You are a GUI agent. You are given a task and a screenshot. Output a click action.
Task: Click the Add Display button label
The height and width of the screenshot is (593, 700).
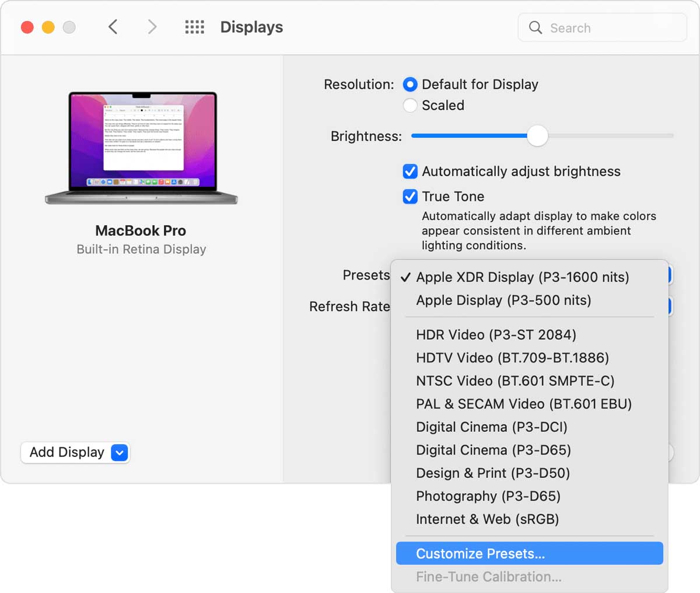67,452
